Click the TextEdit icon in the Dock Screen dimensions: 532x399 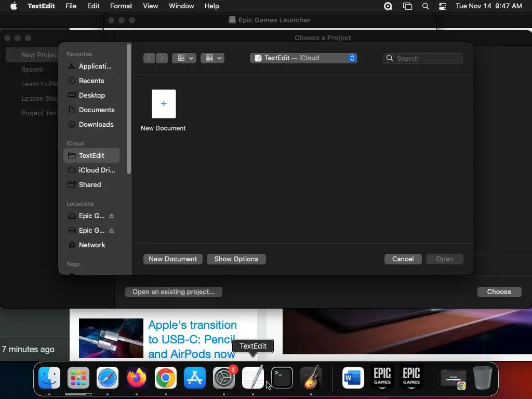(x=253, y=378)
